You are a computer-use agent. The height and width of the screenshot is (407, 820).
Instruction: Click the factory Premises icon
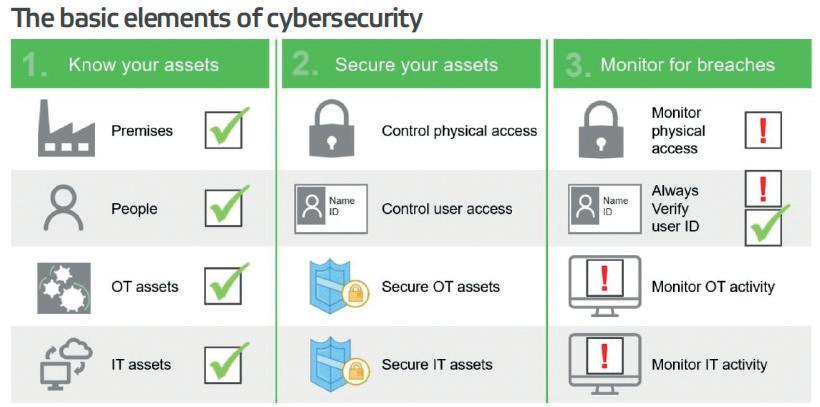[x=65, y=130]
